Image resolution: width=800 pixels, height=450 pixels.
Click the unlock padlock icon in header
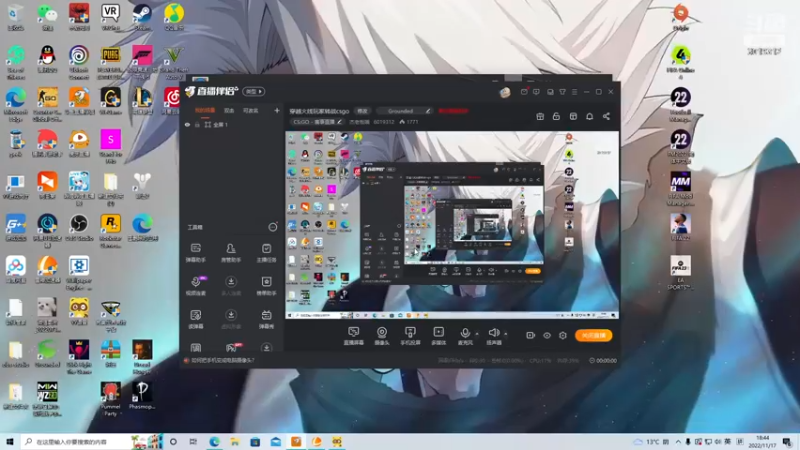coord(556,116)
